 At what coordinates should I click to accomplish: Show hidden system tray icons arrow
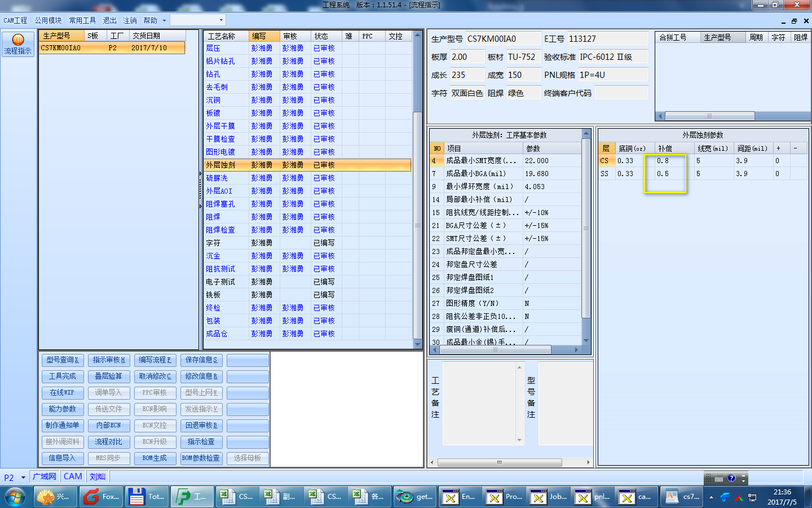pos(711,498)
